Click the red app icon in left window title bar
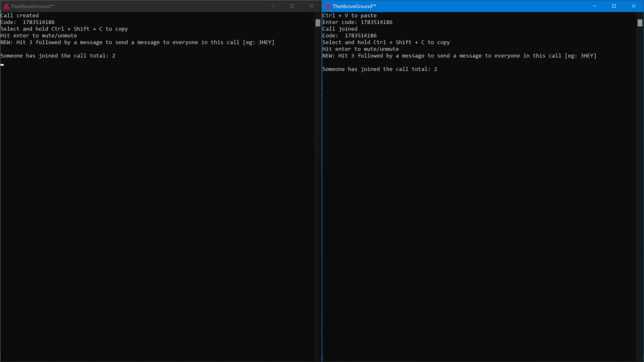This screenshot has height=362, width=644. [x=6, y=6]
